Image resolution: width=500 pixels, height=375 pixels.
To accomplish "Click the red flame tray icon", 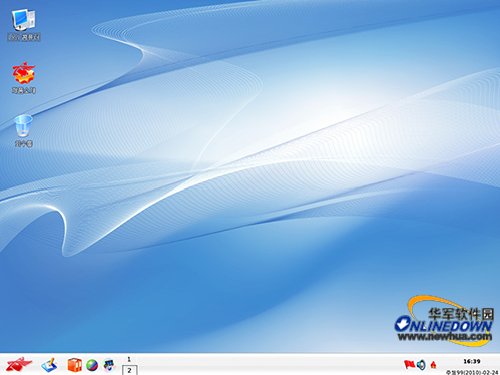I will [x=433, y=365].
